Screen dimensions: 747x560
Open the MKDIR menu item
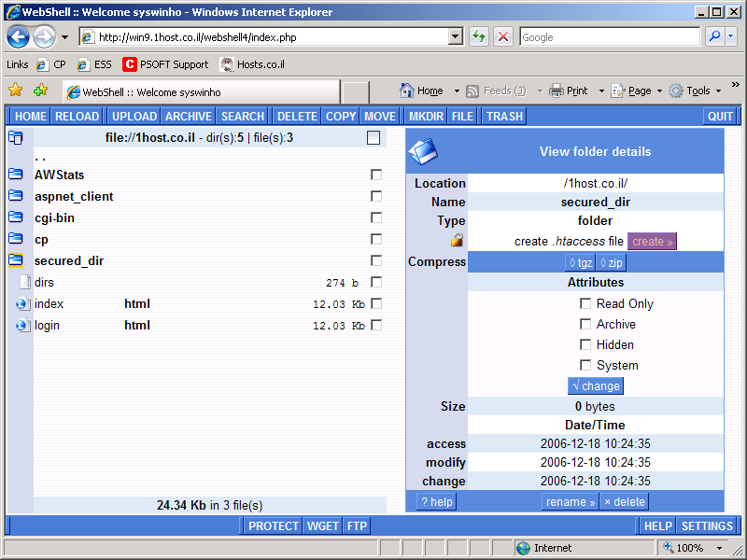click(426, 116)
